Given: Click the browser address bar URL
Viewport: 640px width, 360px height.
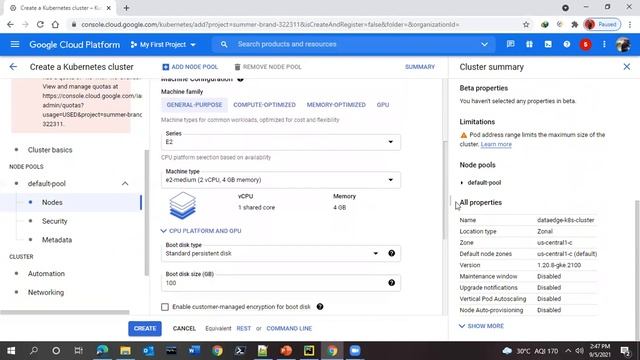Looking at the screenshot, I should click(269, 24).
